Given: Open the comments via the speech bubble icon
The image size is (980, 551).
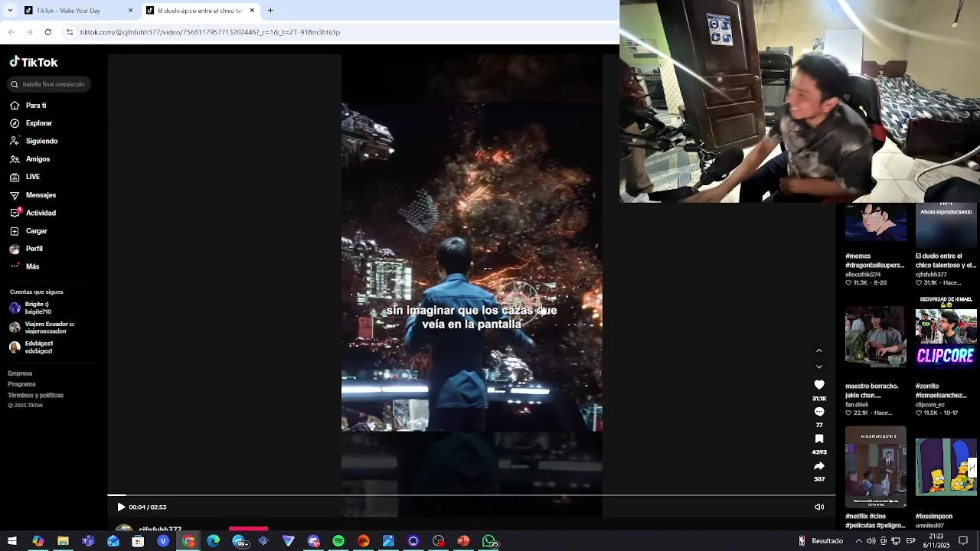Looking at the screenshot, I should pos(819,412).
